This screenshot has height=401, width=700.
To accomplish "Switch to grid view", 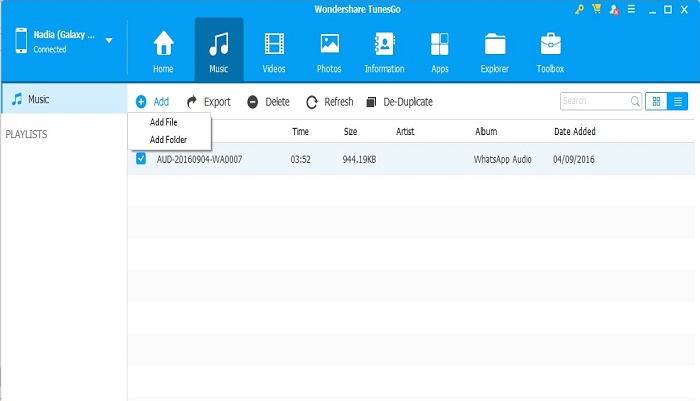I will click(657, 101).
